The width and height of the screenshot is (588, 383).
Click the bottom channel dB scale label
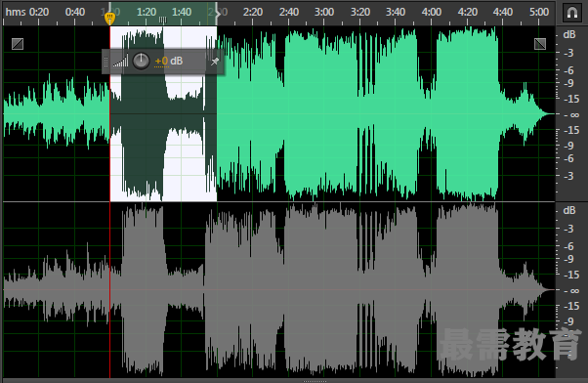[x=569, y=210]
